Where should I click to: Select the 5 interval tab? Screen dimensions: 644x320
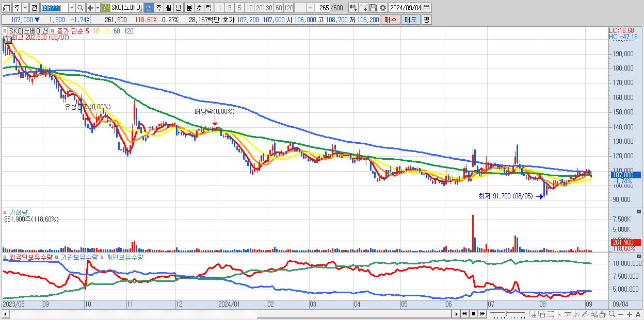239,8
